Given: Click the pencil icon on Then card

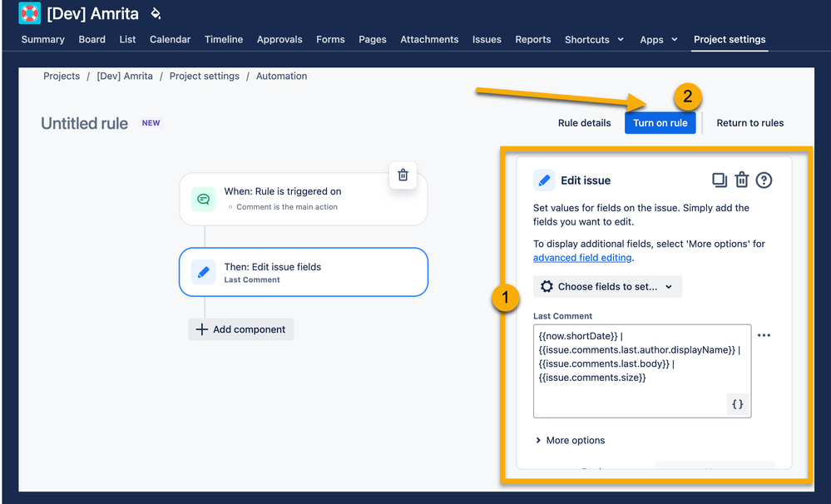Looking at the screenshot, I should [204, 273].
